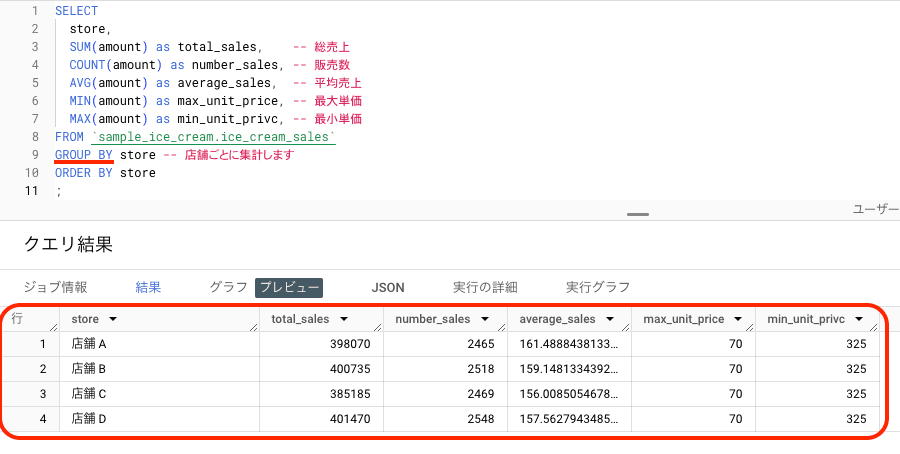
Task: Open the ジョブ情報 tab
Action: 55,287
